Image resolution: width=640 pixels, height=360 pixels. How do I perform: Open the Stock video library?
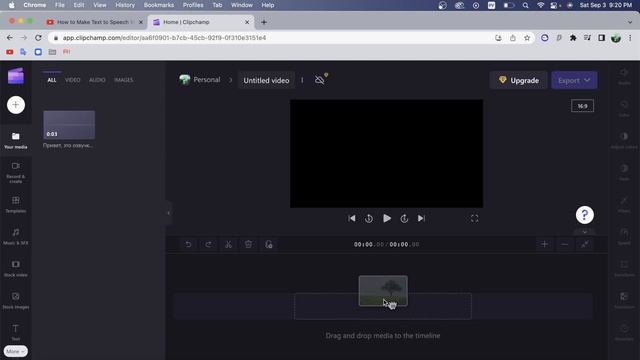tap(16, 268)
